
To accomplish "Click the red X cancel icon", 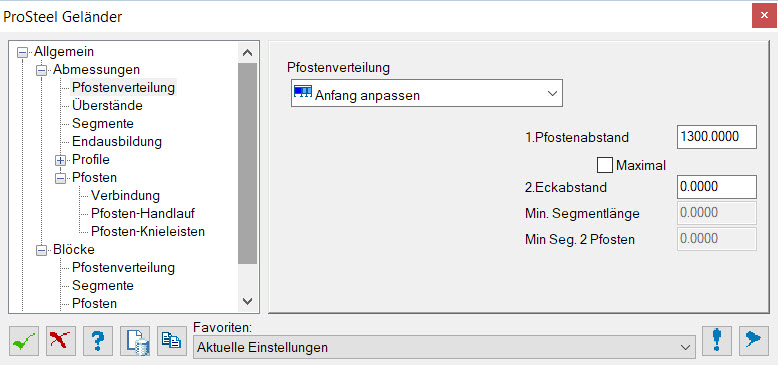I will pyautogui.click(x=61, y=341).
